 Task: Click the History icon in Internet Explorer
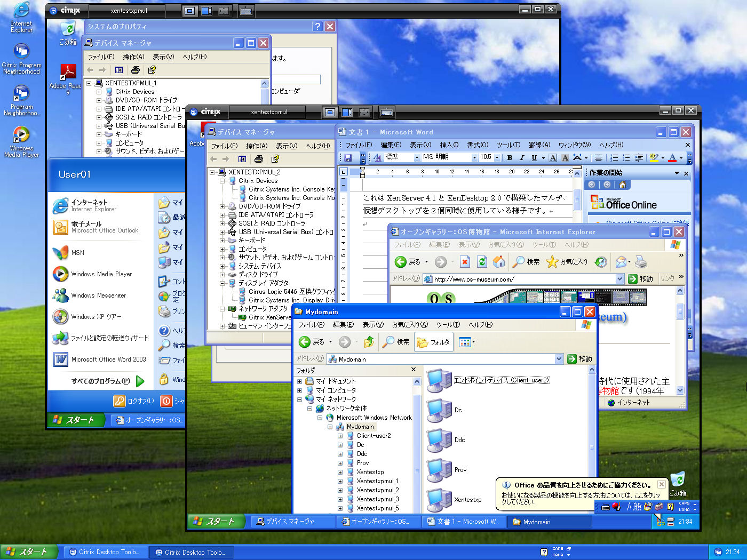point(601,261)
